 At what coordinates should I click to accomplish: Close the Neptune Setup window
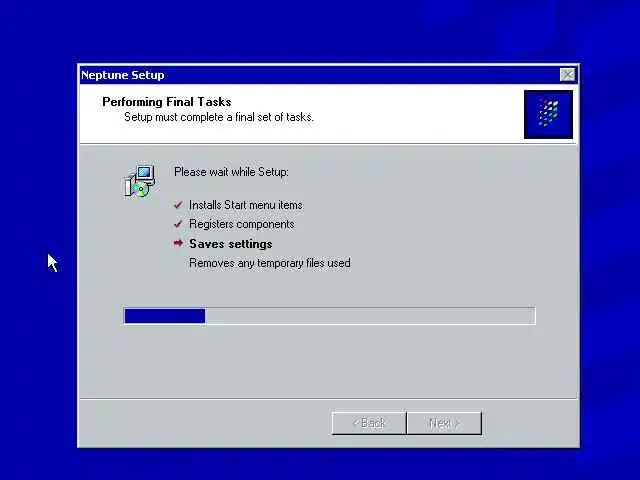(x=567, y=75)
